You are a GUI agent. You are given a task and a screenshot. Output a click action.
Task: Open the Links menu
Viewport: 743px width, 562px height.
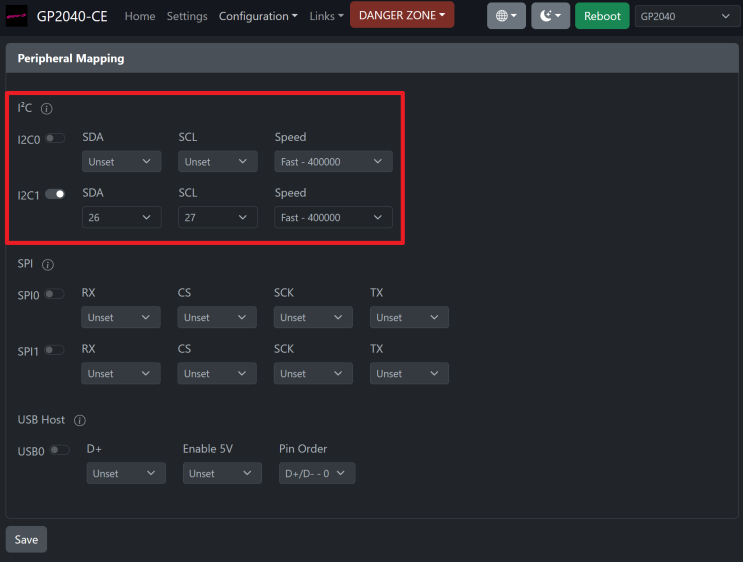click(326, 16)
